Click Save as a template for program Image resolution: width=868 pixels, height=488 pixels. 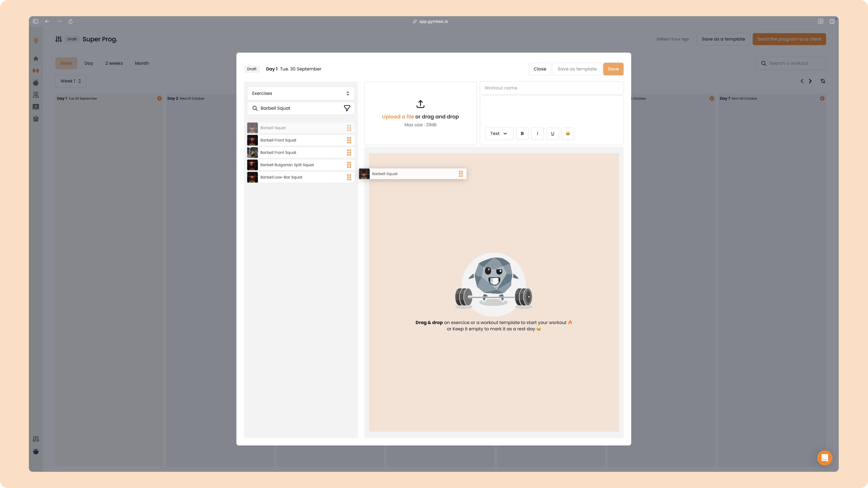pos(723,39)
